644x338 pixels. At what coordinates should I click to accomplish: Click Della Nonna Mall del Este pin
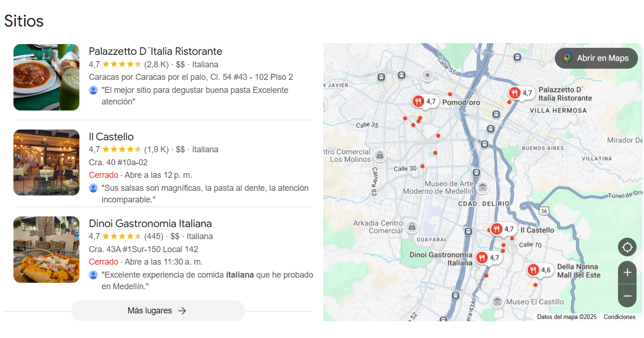click(x=533, y=270)
